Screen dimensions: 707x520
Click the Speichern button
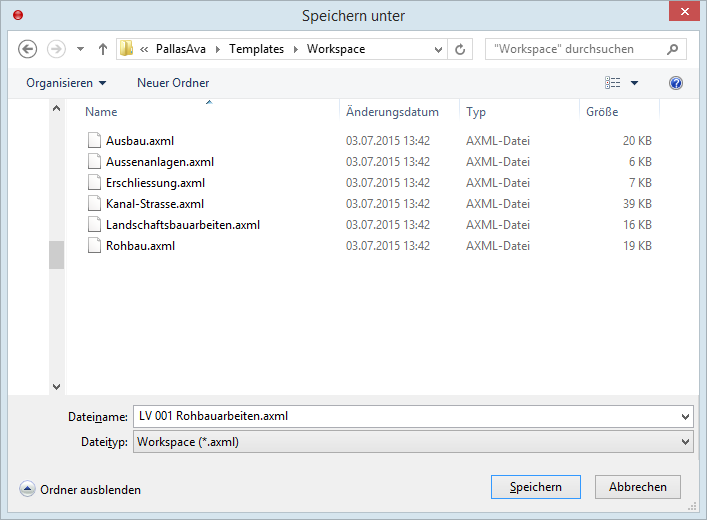(x=536, y=487)
